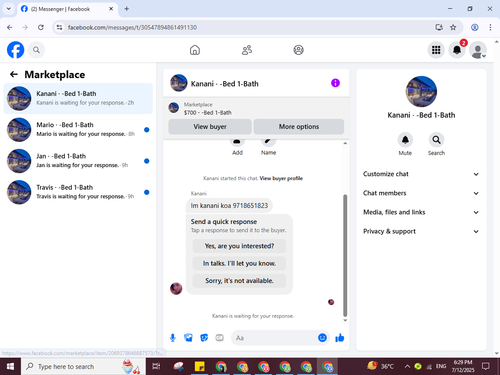Open the Chrome tab search dropdown arrow
This screenshot has height=375, width=500.
tap(9, 9)
